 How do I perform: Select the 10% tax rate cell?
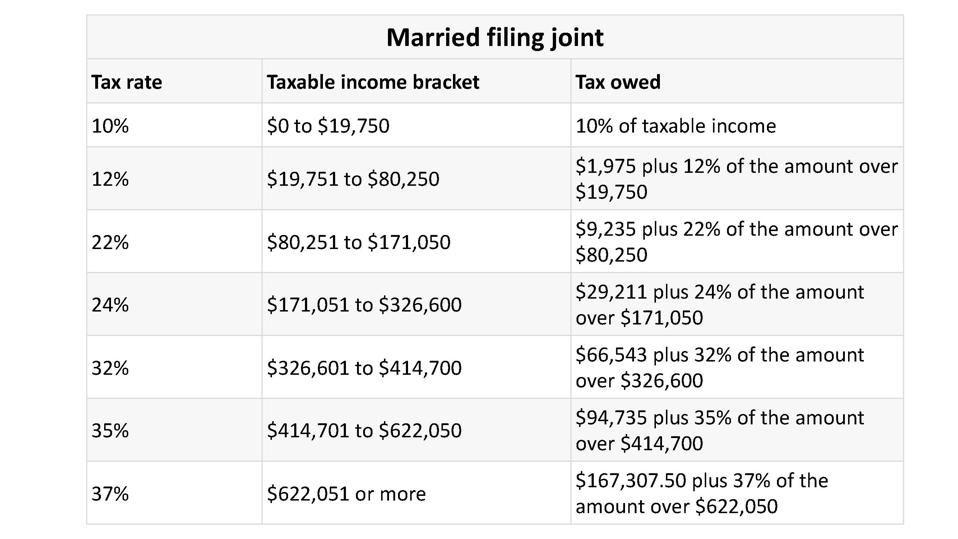pos(110,126)
